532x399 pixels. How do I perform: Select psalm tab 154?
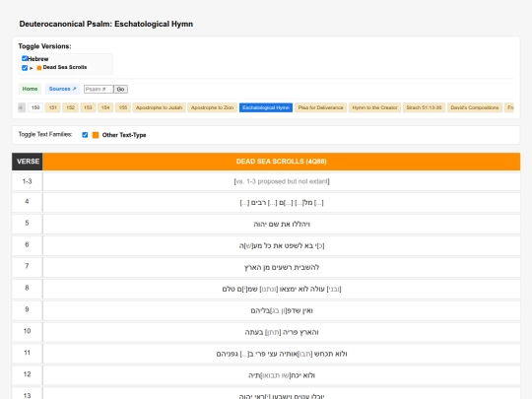[x=105, y=107]
